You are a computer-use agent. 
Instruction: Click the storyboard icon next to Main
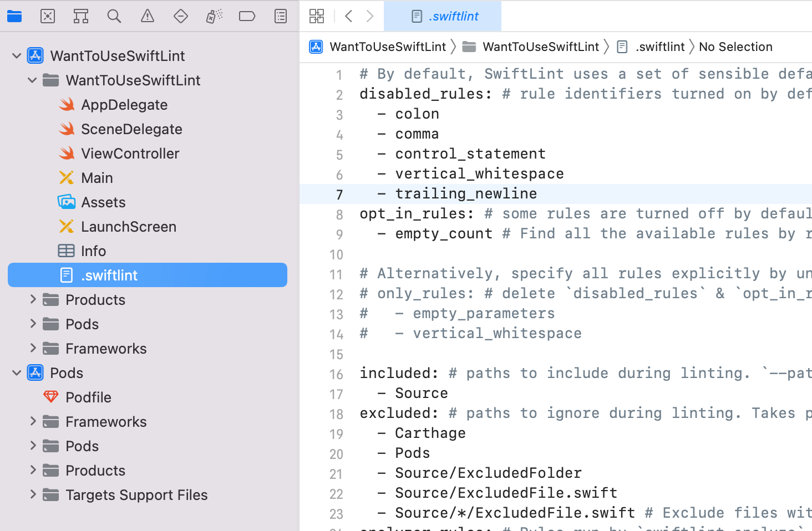tap(67, 177)
